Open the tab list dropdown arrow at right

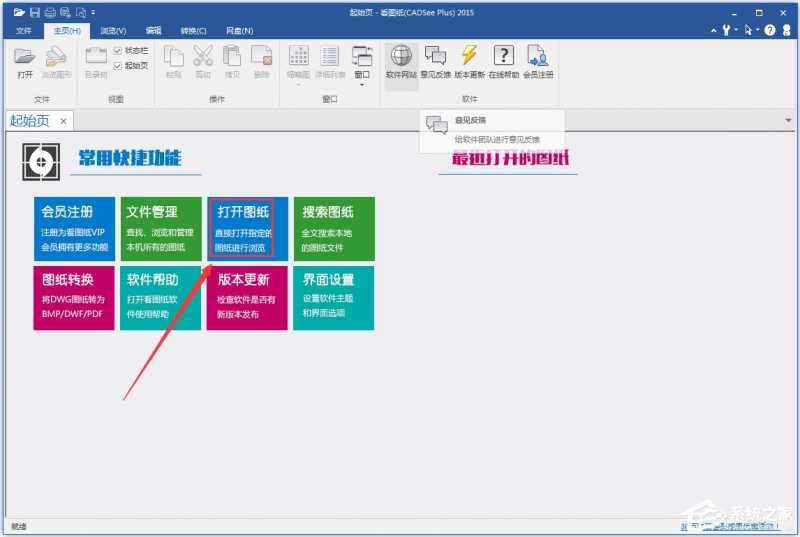pos(788,121)
